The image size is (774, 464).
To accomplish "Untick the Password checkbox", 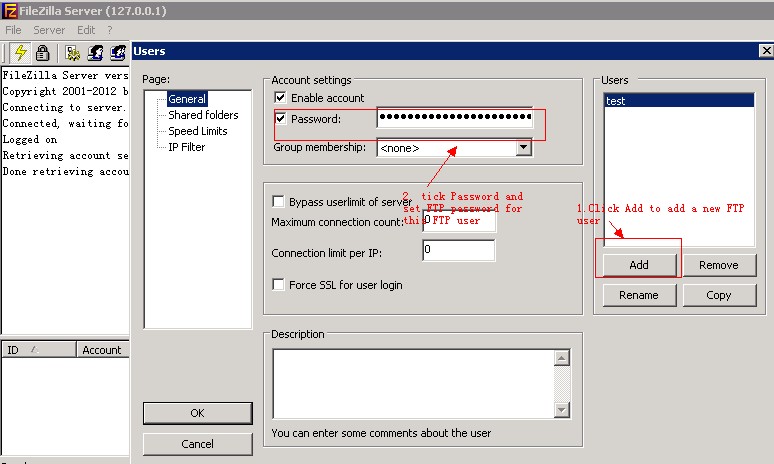I will pyautogui.click(x=281, y=119).
